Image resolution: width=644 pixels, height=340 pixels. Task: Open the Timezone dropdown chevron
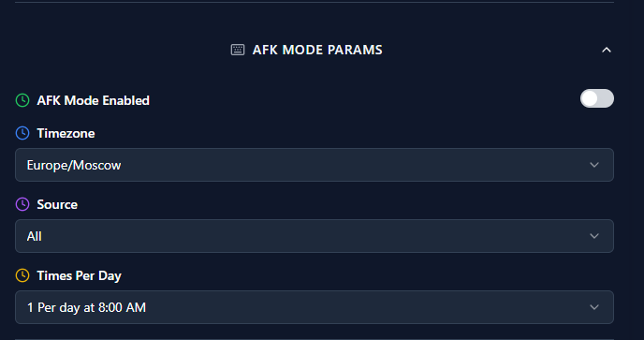tap(593, 165)
